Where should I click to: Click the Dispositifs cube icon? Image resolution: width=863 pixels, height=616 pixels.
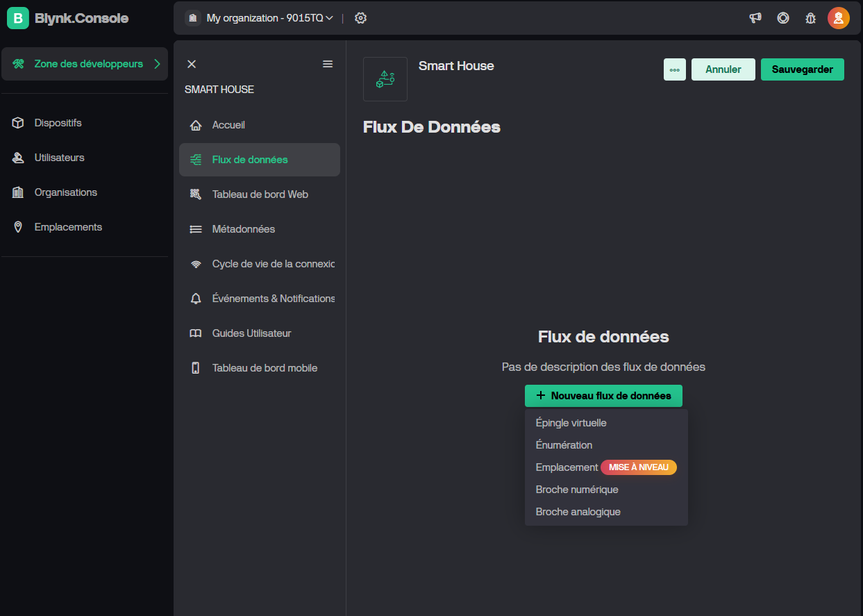click(18, 123)
